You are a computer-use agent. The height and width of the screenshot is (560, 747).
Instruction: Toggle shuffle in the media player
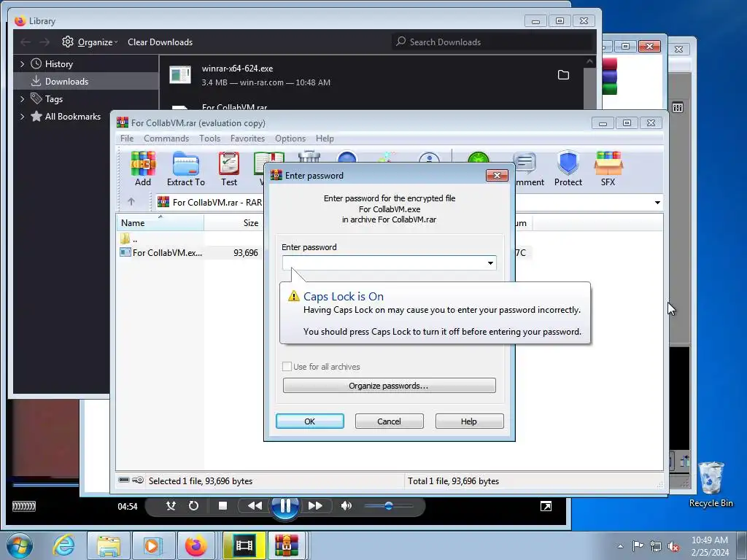(x=171, y=506)
